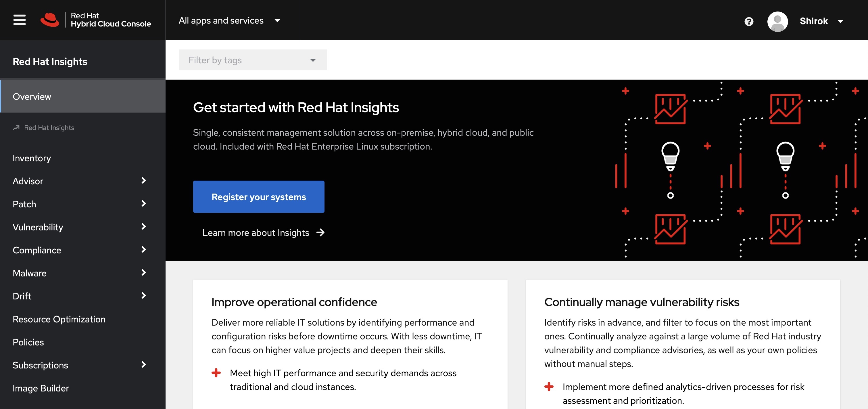This screenshot has width=868, height=409.
Task: Expand the Subscriptions section
Action: (x=143, y=365)
